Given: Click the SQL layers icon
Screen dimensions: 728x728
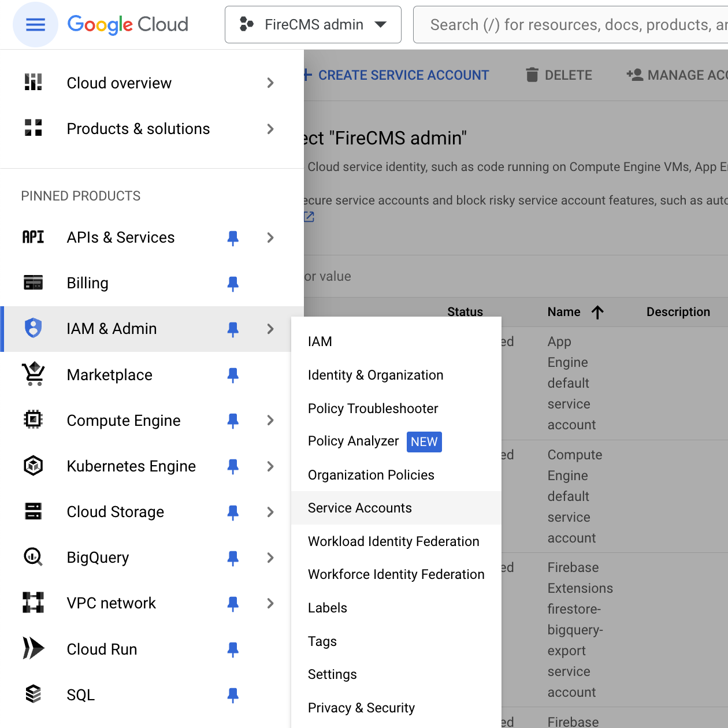Looking at the screenshot, I should [x=33, y=694].
